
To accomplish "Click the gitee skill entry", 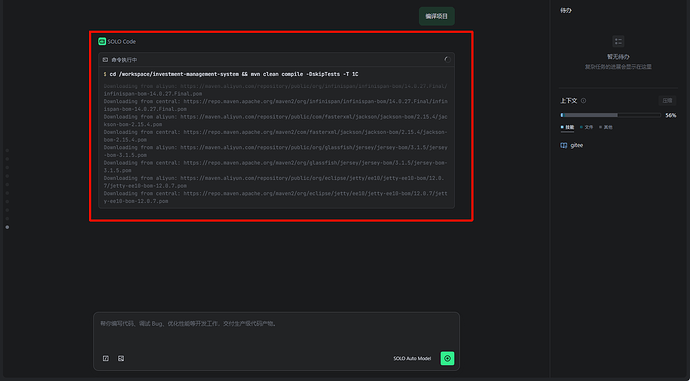I will pyautogui.click(x=572, y=145).
